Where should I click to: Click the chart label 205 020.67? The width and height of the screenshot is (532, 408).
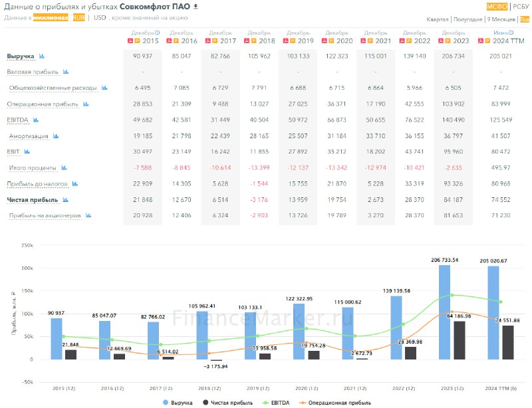pyautogui.click(x=493, y=260)
